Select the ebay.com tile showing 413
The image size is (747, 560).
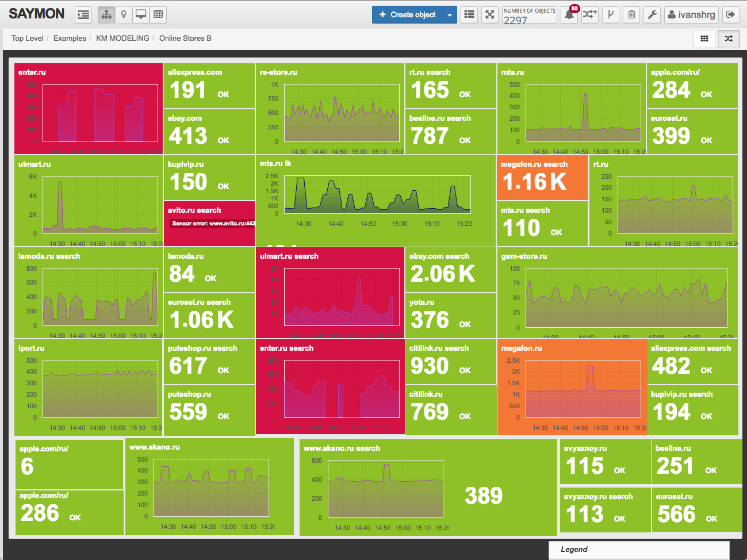pyautogui.click(x=209, y=132)
